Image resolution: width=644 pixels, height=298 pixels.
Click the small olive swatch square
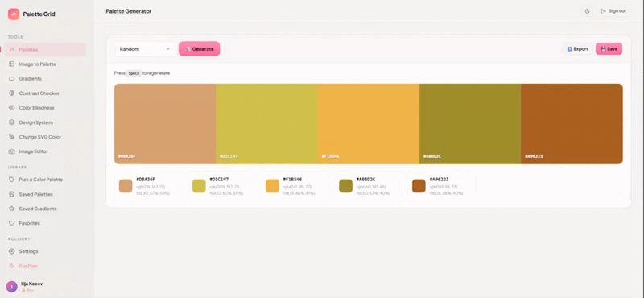click(345, 186)
